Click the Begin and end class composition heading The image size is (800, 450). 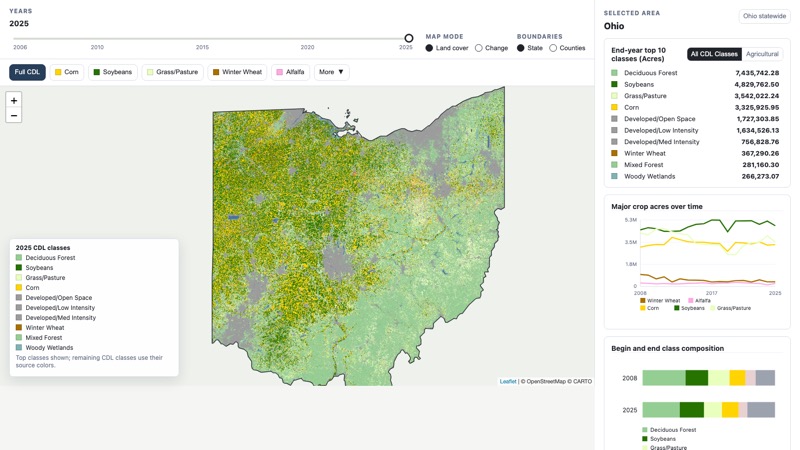point(667,348)
